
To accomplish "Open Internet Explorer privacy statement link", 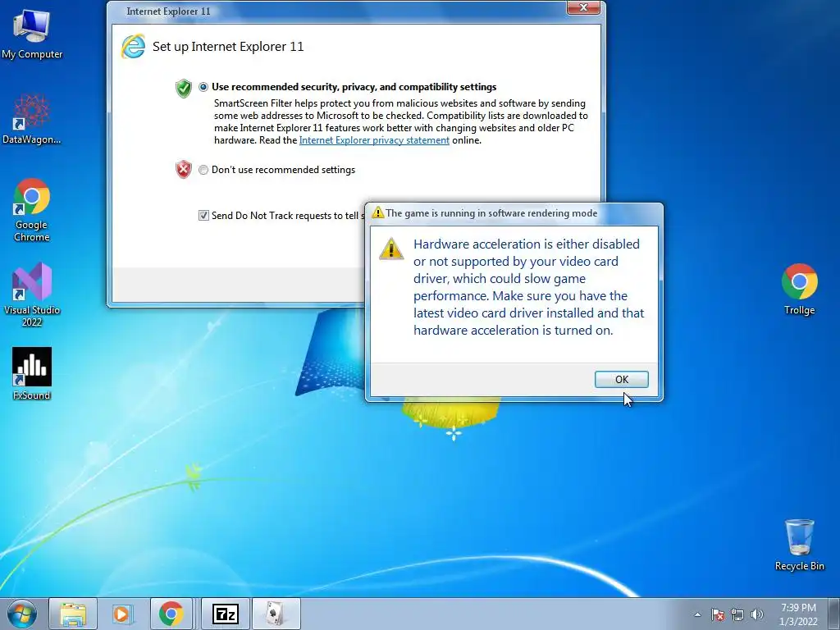I will [x=374, y=140].
